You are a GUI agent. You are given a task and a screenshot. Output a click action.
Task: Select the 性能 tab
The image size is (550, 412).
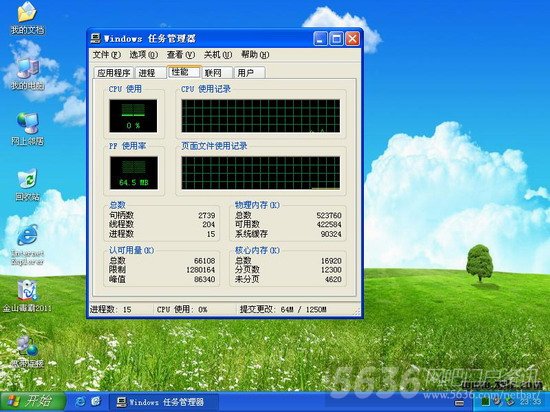pos(184,72)
